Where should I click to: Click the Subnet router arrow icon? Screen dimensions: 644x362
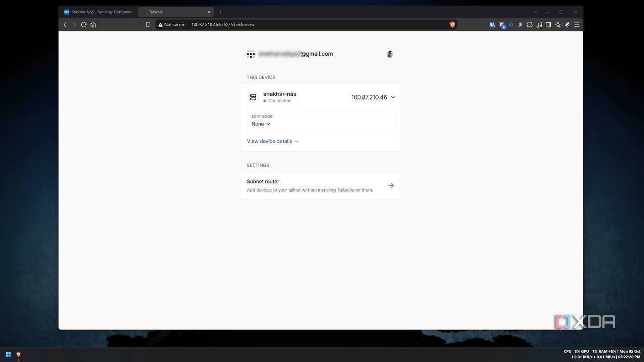(391, 186)
